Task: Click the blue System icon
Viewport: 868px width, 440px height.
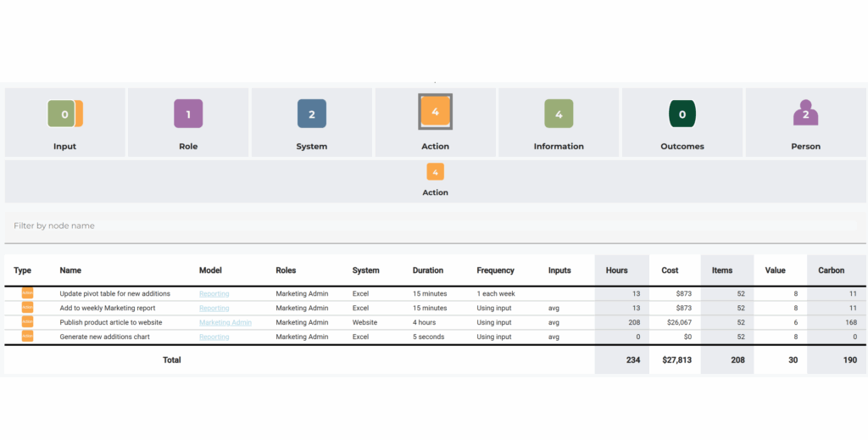Action: point(311,114)
